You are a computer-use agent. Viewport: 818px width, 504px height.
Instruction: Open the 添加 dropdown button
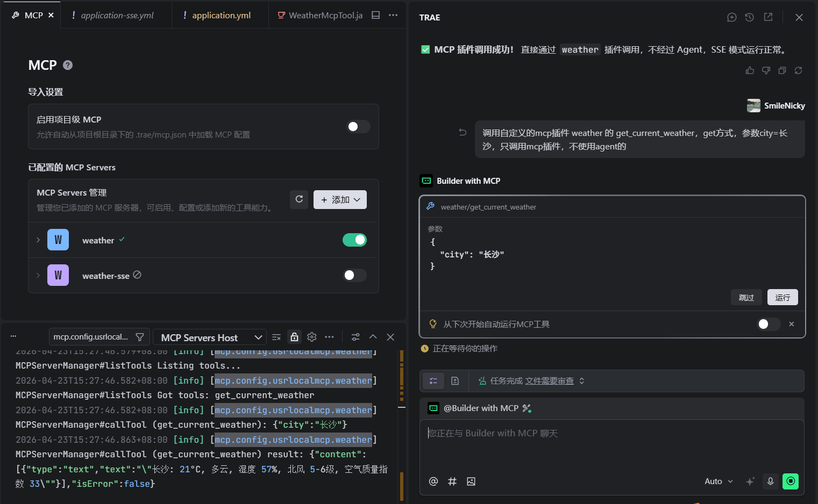click(340, 199)
